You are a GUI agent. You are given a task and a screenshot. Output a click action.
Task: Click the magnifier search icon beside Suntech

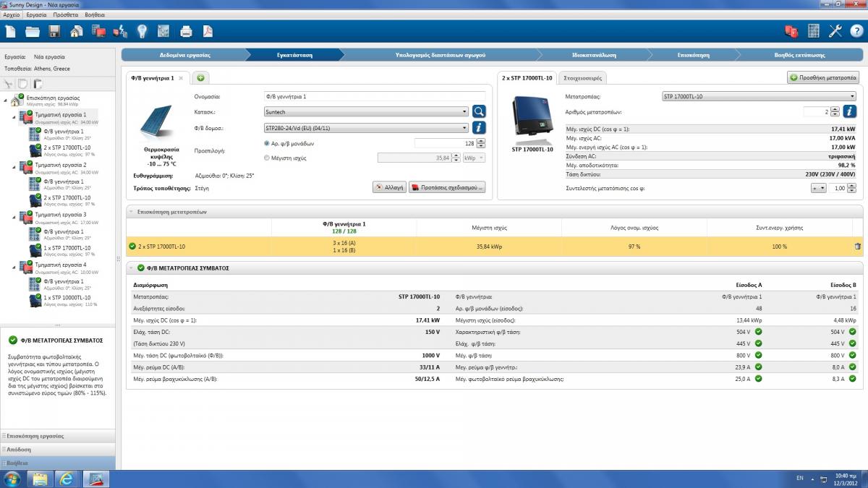[x=479, y=111]
